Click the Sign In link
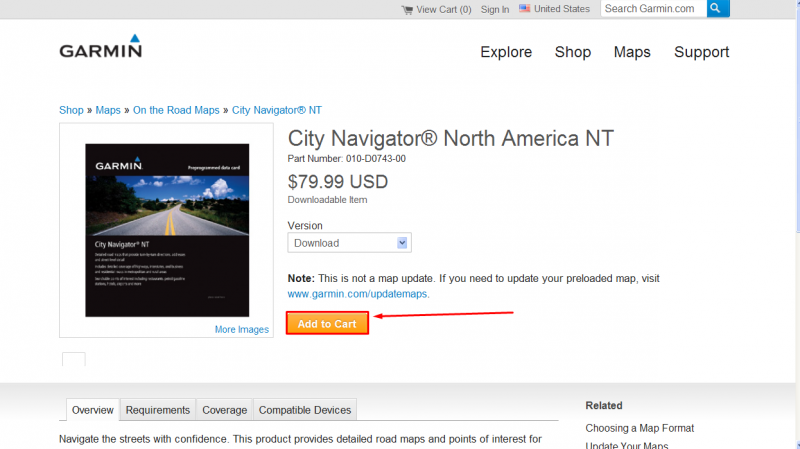 [494, 9]
